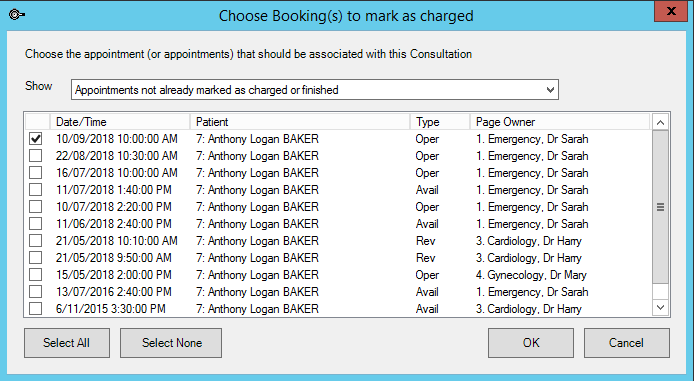
Task: Select the 10/09/2018 10:00:00 AM date text
Action: tap(117, 139)
